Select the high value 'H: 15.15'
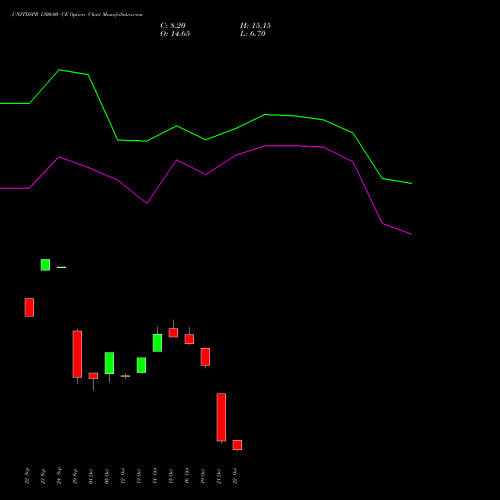This screenshot has height=500, width=500. pyautogui.click(x=255, y=26)
